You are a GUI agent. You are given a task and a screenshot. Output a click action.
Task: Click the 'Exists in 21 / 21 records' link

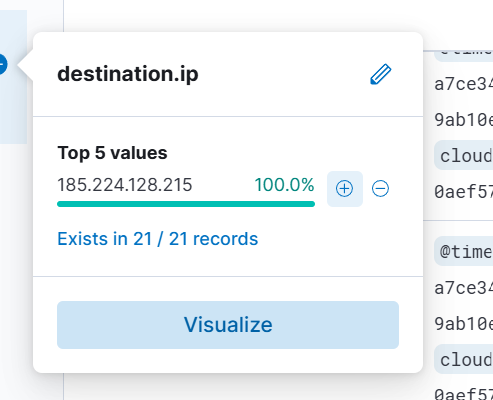click(x=158, y=239)
